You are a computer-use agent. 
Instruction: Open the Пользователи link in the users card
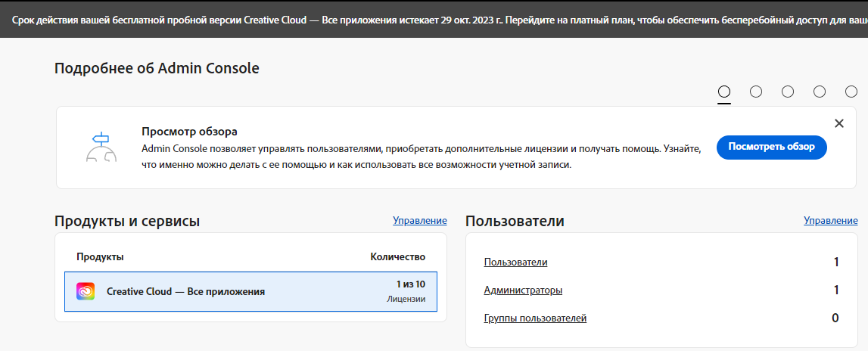515,262
